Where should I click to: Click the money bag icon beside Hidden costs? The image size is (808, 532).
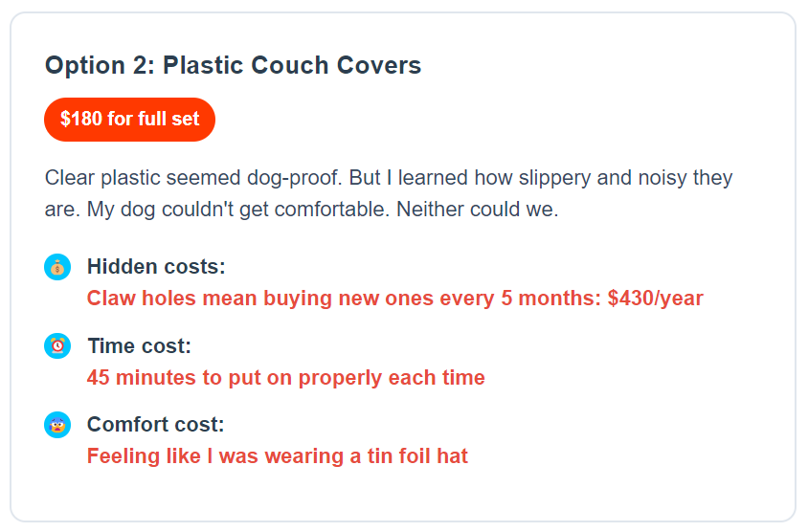click(57, 267)
